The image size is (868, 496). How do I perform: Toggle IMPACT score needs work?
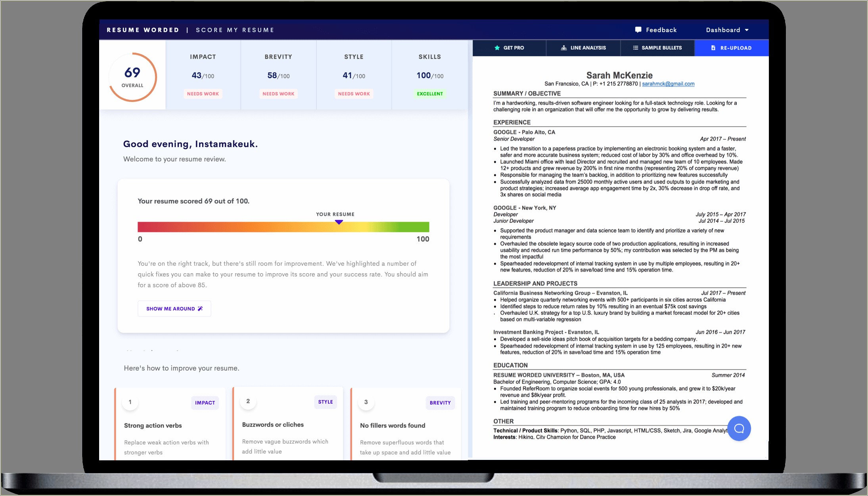202,93
